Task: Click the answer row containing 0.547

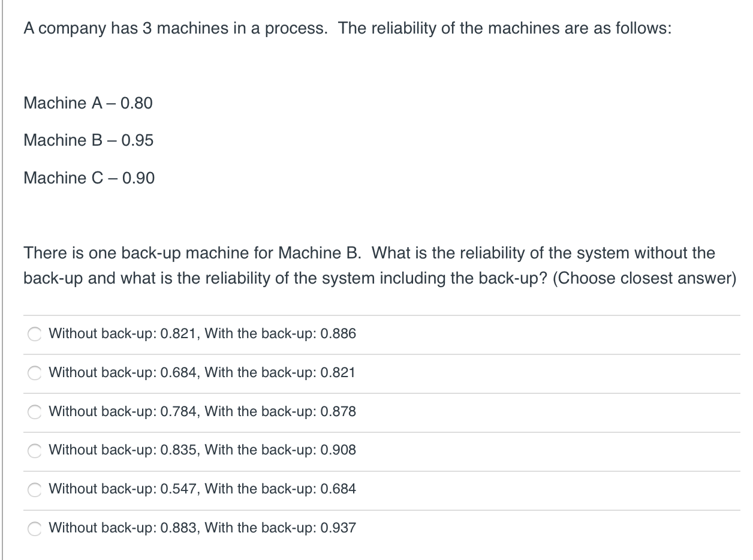Action: click(203, 490)
